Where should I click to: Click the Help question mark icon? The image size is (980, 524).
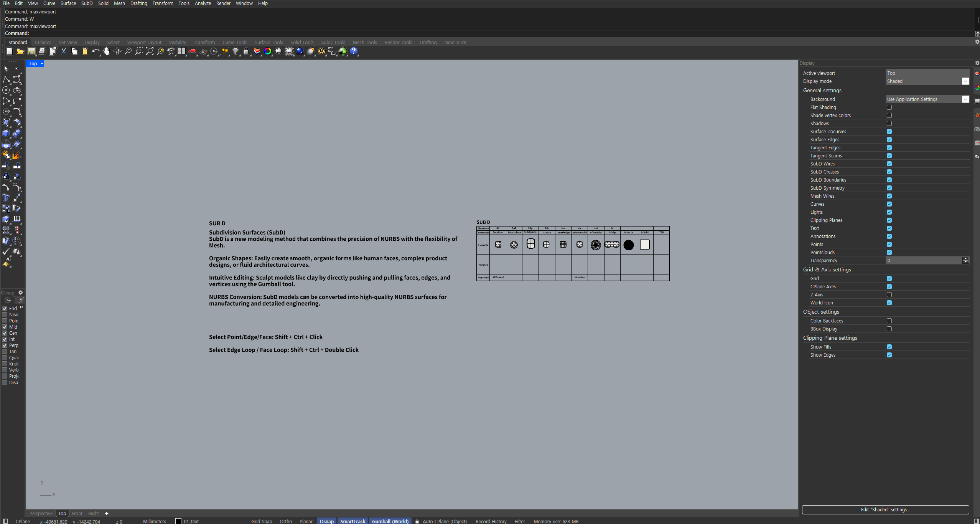(354, 51)
